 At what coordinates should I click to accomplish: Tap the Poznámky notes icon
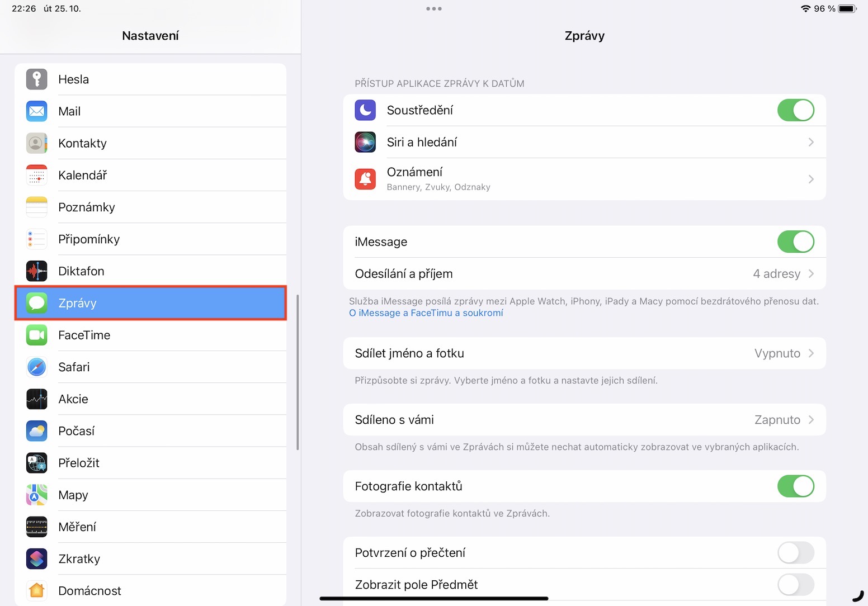click(x=37, y=207)
